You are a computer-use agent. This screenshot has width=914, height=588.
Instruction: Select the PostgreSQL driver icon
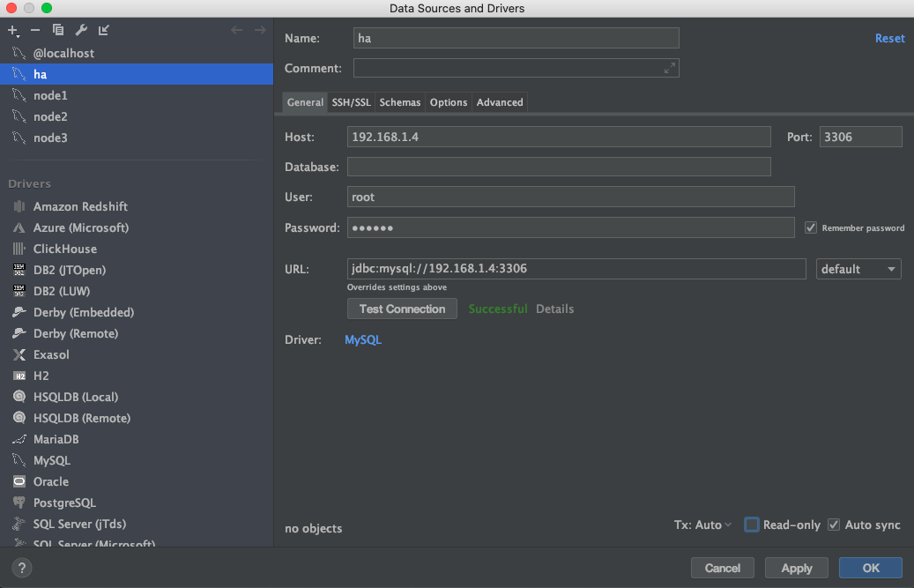19,502
